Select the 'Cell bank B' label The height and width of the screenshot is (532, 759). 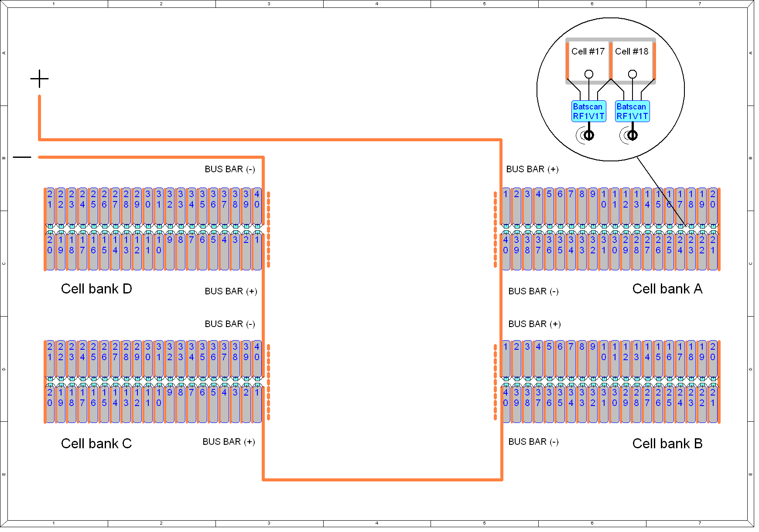click(667, 443)
